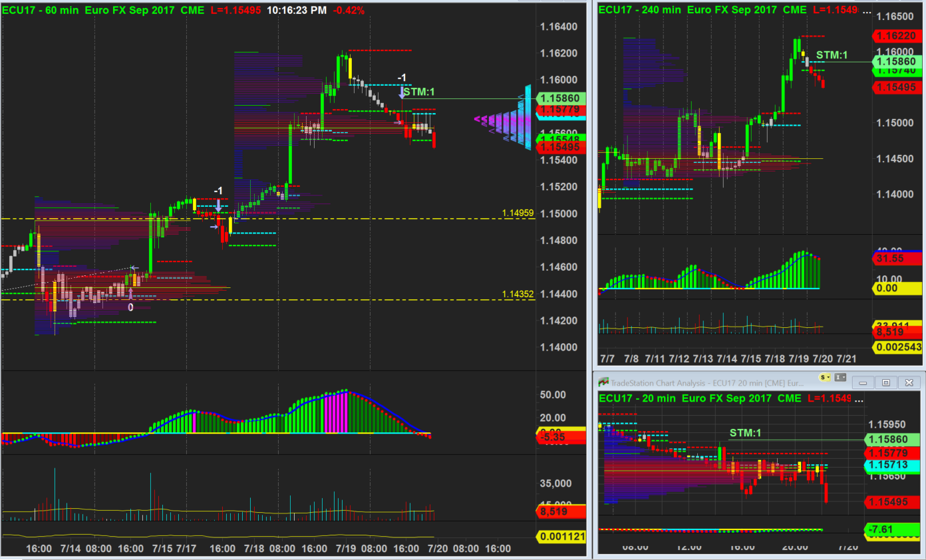Select the red 1.15779 price marker in the 20 min chart
This screenshot has width=926, height=560.
point(891,453)
